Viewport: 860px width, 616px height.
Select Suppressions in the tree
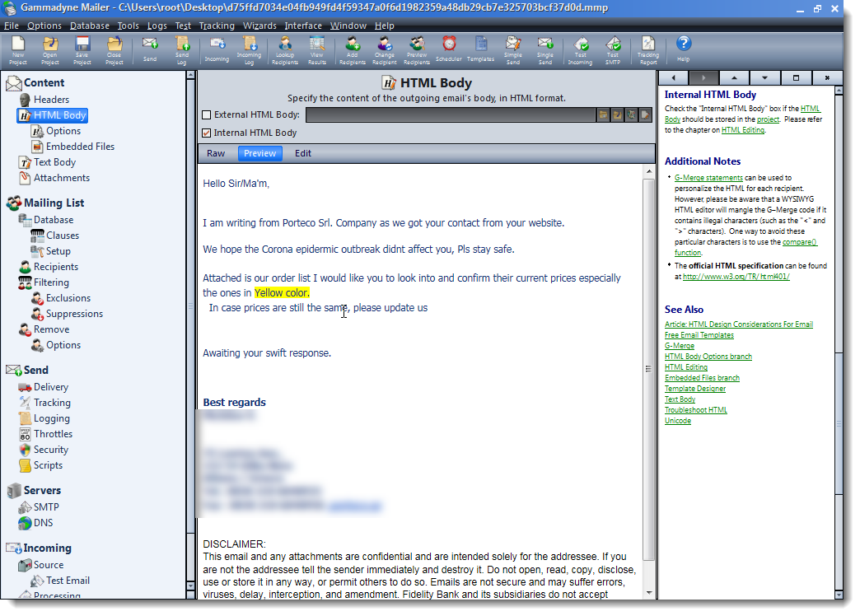click(x=75, y=314)
